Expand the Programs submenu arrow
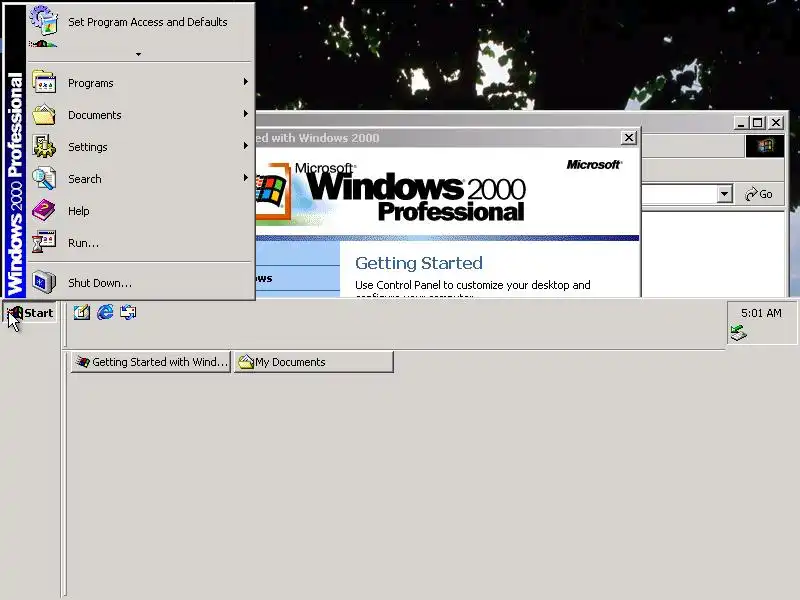This screenshot has height=600, width=800. pyautogui.click(x=246, y=82)
